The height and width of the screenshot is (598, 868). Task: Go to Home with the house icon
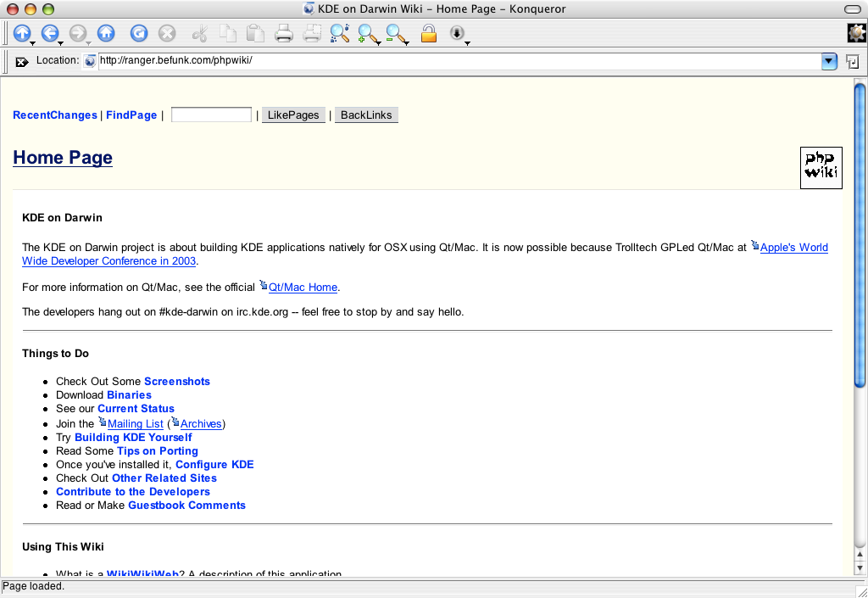(105, 33)
